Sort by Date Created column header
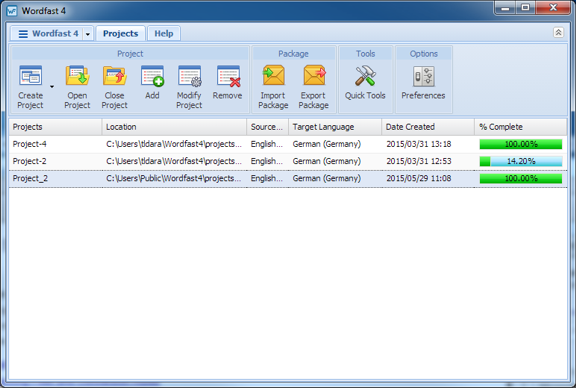576x388 pixels. (428, 127)
